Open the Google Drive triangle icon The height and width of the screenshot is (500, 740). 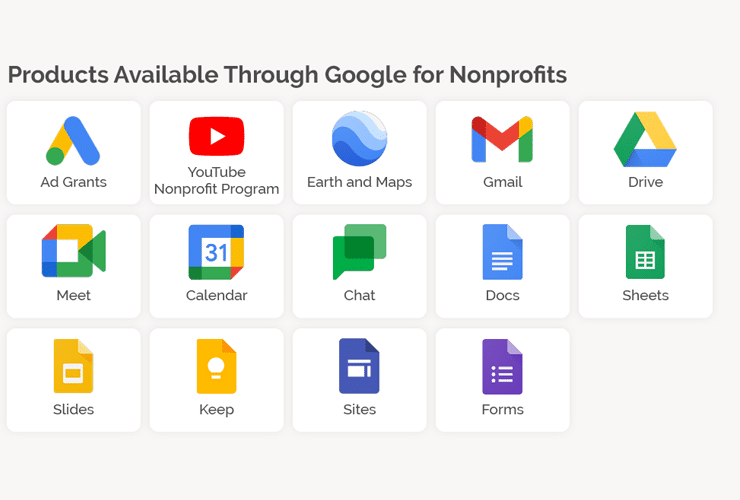tap(645, 139)
